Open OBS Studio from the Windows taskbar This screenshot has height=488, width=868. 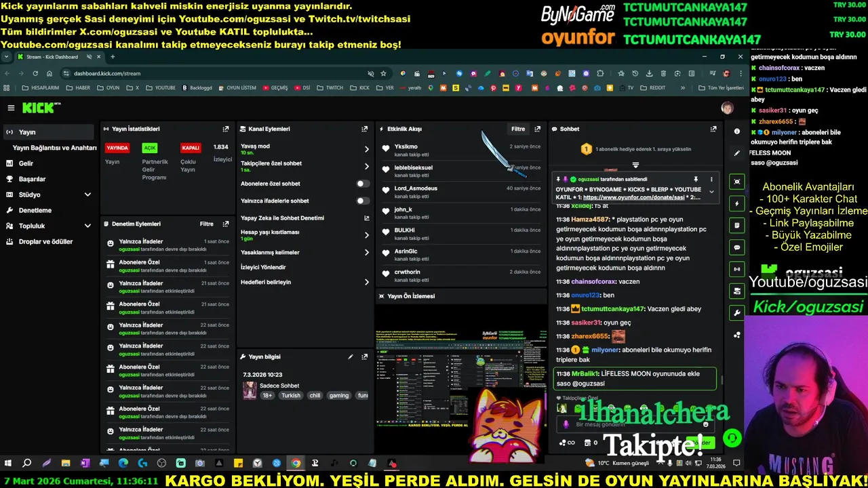coord(162,463)
